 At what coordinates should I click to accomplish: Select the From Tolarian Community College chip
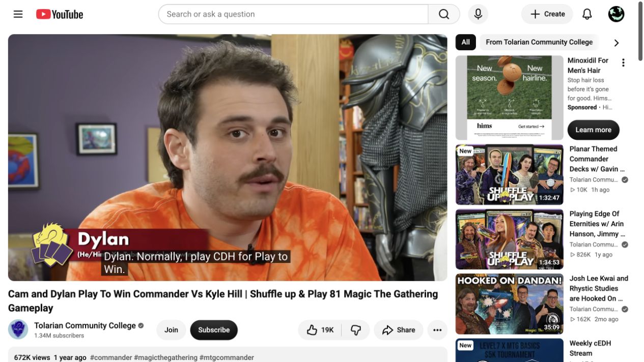pyautogui.click(x=539, y=42)
